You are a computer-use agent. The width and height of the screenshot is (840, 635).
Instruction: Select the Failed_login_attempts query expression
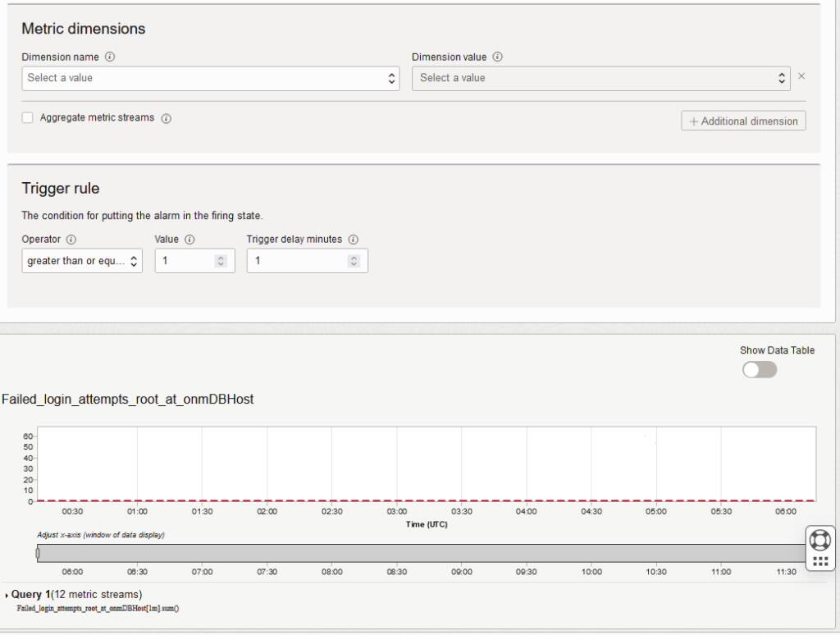coord(98,609)
